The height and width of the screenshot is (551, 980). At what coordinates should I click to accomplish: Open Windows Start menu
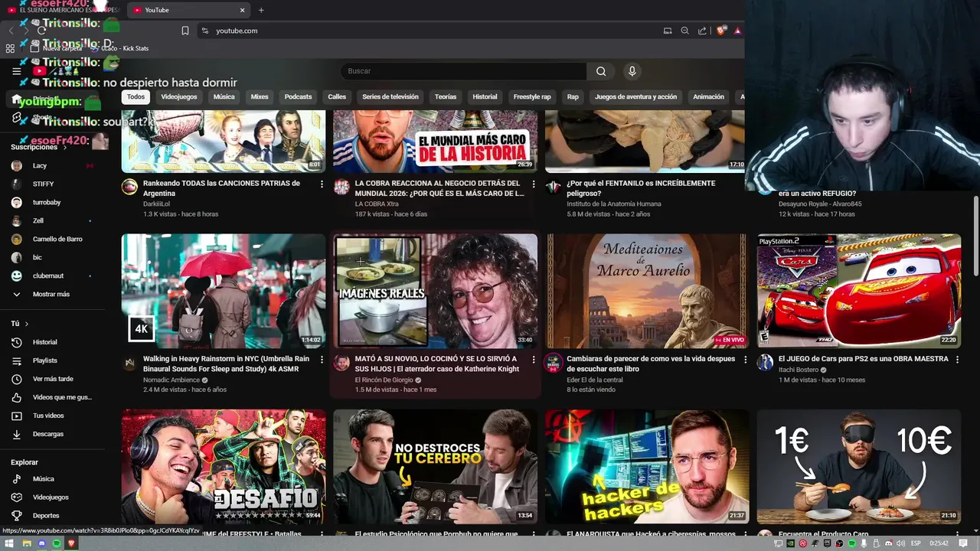click(x=9, y=543)
